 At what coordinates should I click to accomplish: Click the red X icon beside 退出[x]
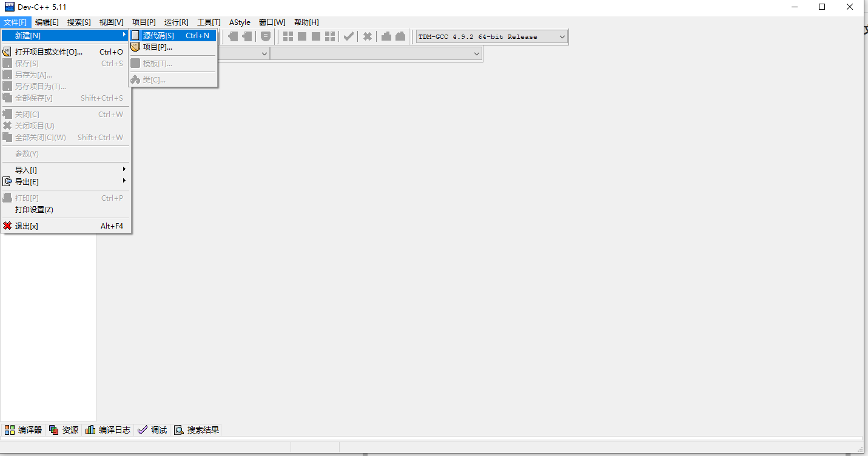7,226
